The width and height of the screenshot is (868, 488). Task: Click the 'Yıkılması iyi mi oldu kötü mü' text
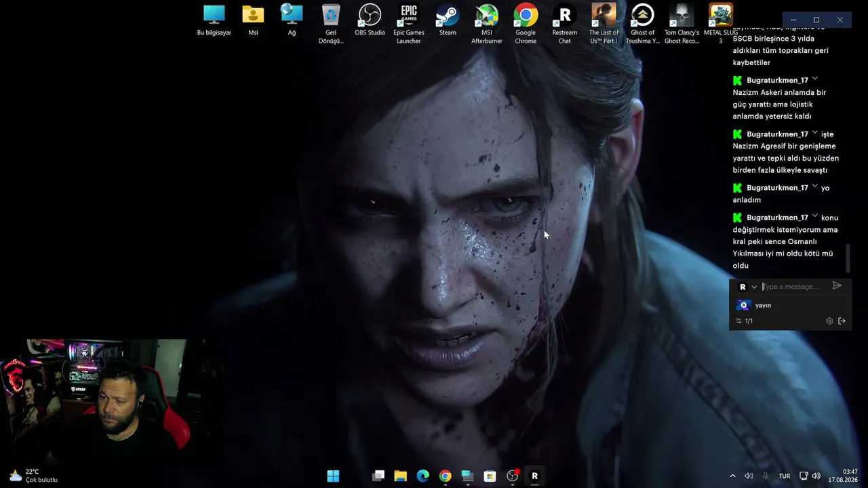click(x=783, y=253)
